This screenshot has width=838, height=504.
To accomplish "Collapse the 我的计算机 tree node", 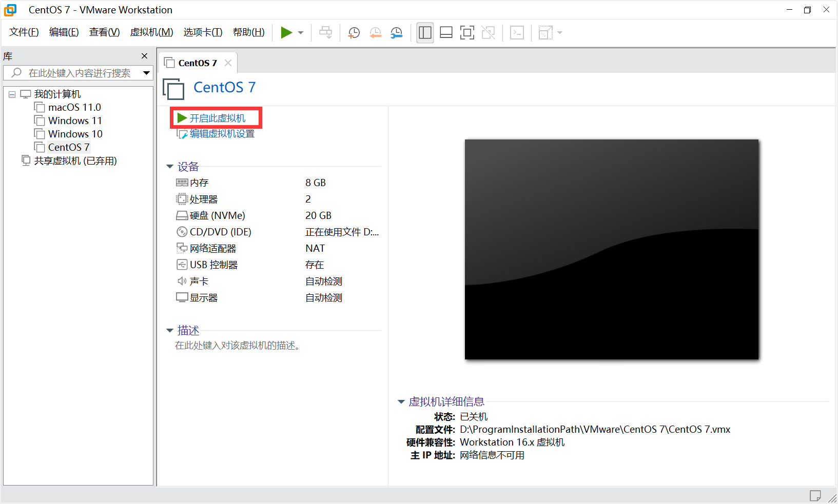I will click(12, 94).
